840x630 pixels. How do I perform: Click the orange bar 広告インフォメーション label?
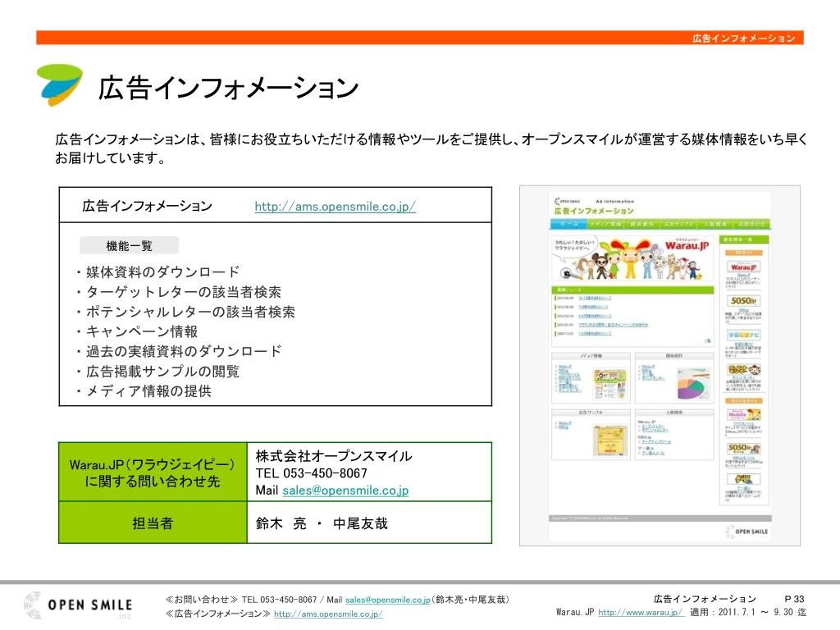pyautogui.click(x=743, y=38)
